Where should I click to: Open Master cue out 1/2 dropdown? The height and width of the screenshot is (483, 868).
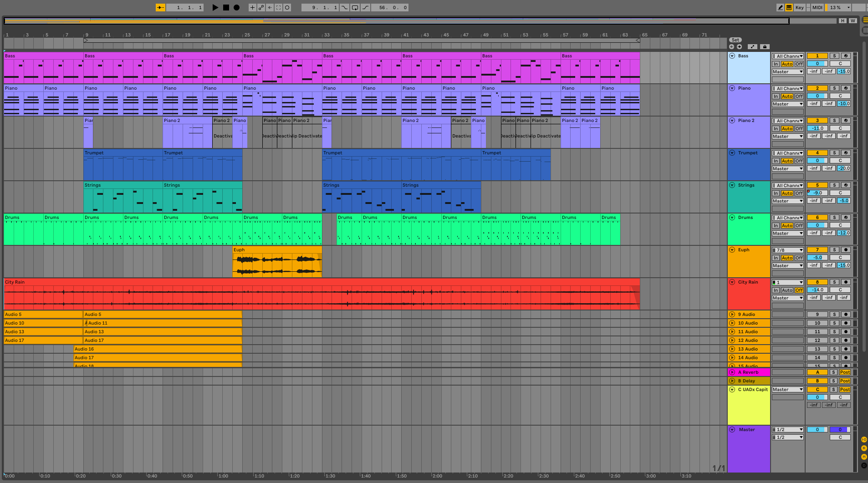click(788, 429)
